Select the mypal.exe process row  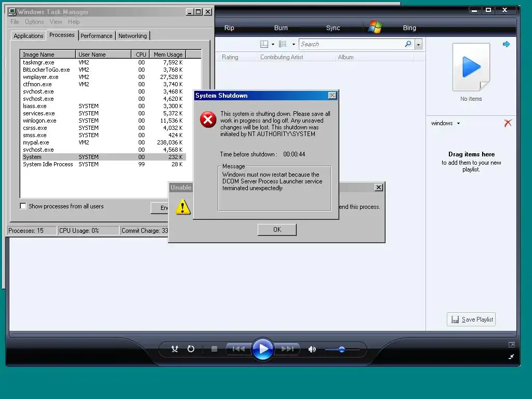pos(103,142)
